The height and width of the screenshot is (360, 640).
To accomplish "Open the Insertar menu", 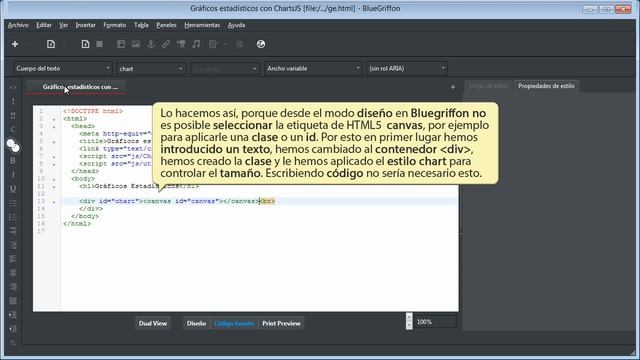I will click(85, 25).
